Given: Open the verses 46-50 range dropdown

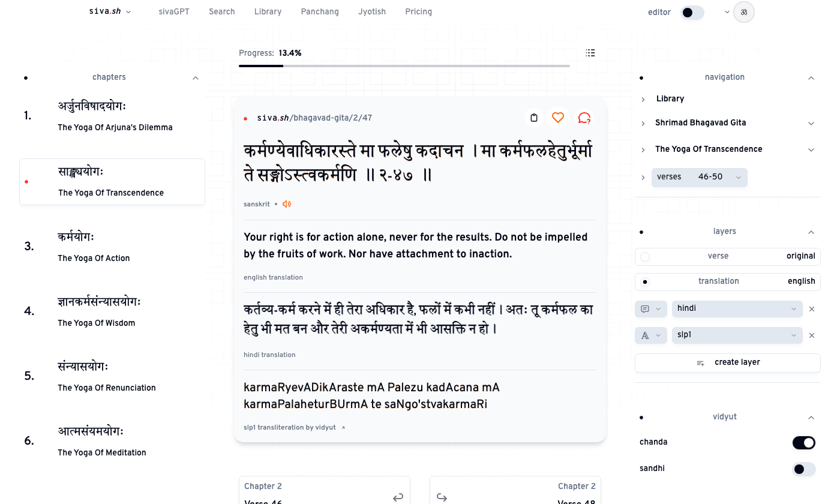Looking at the screenshot, I should click(700, 177).
